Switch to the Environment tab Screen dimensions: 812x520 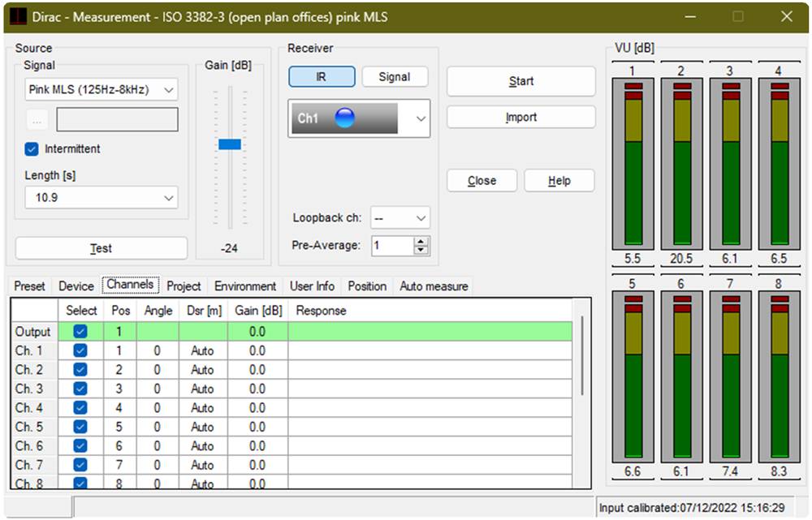click(x=245, y=286)
